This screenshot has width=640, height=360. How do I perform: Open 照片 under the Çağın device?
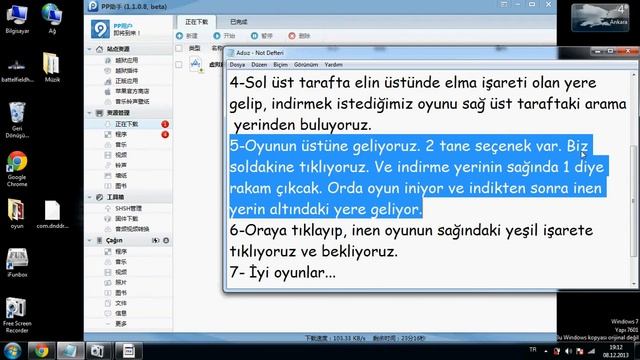121,282
